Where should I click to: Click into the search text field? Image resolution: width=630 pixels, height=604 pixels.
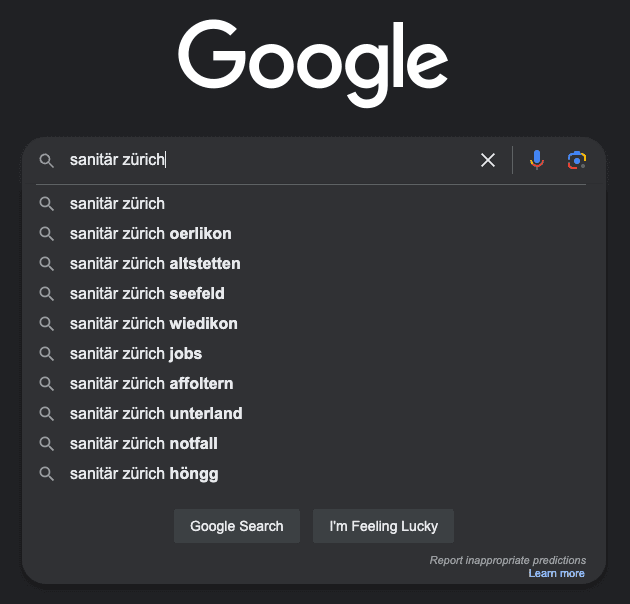click(300, 160)
